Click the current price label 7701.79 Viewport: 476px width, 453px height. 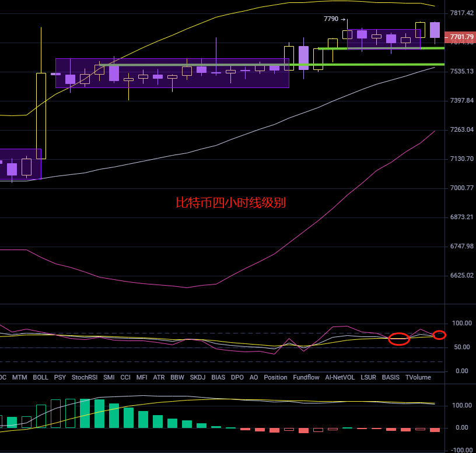pyautogui.click(x=460, y=37)
